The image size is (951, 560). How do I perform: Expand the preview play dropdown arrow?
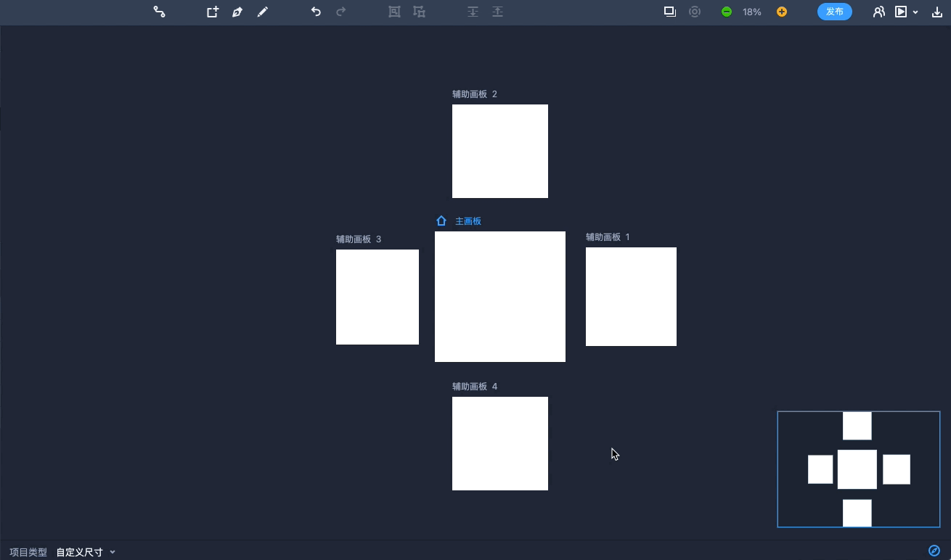coord(915,12)
